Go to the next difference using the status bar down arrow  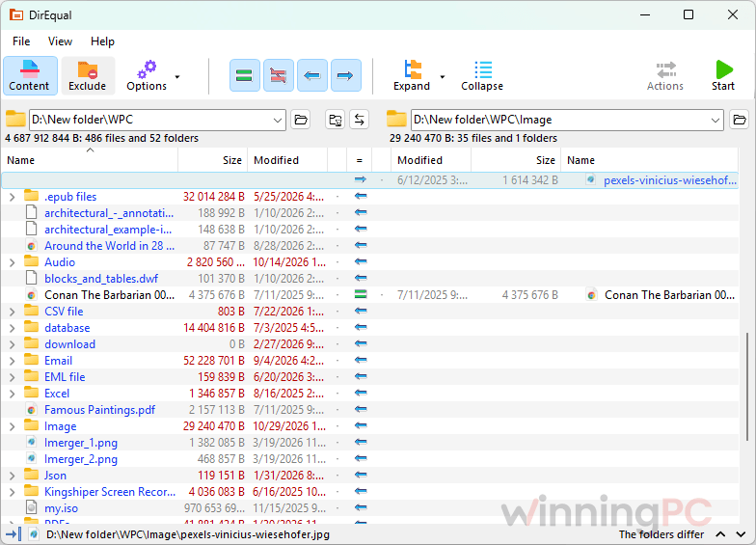741,534
